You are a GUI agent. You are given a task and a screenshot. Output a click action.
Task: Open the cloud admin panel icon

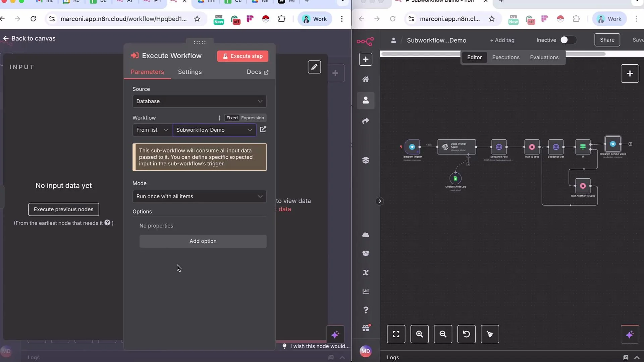click(366, 235)
